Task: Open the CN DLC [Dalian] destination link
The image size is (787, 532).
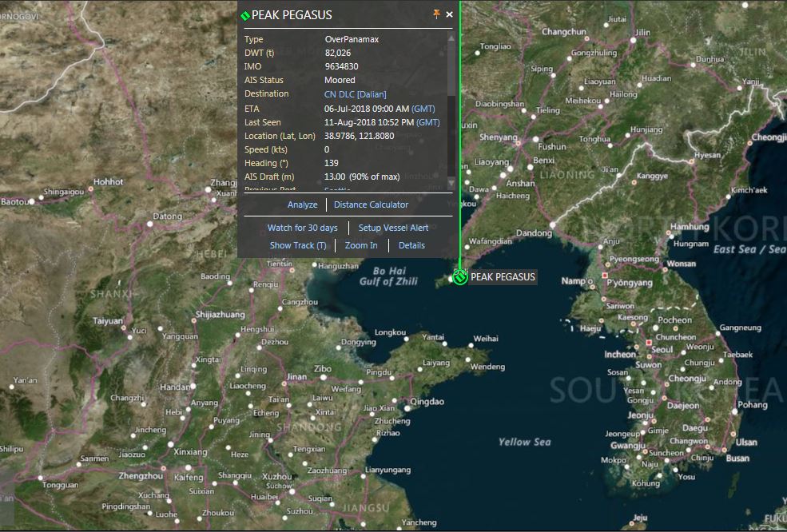Action: [x=355, y=94]
